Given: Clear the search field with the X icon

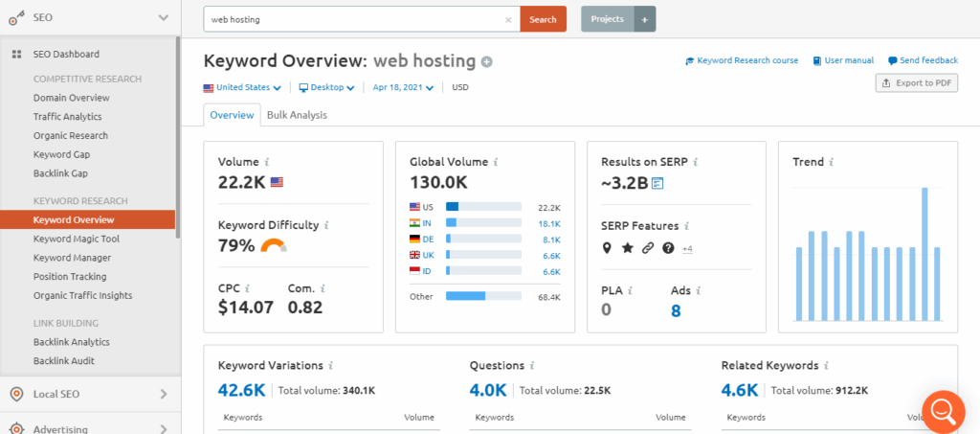Looking at the screenshot, I should click(508, 19).
